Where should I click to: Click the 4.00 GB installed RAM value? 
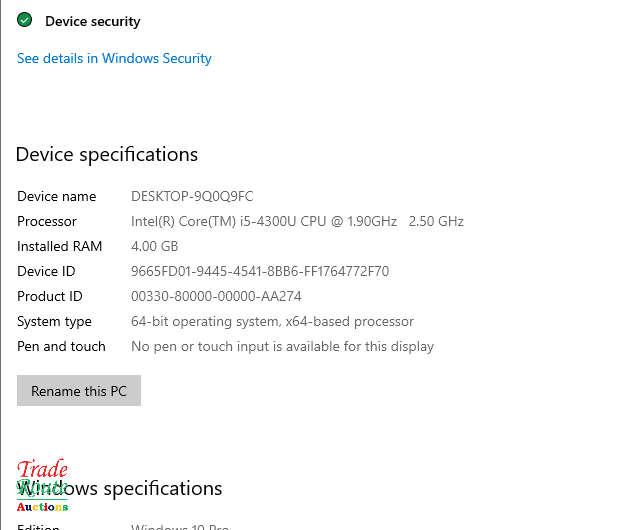[154, 246]
